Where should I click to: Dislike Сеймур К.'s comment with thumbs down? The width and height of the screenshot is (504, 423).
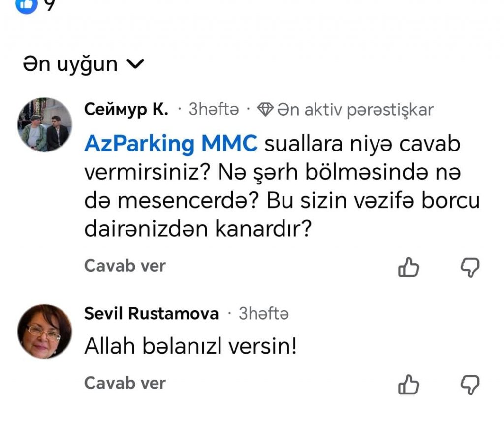pos(470,268)
